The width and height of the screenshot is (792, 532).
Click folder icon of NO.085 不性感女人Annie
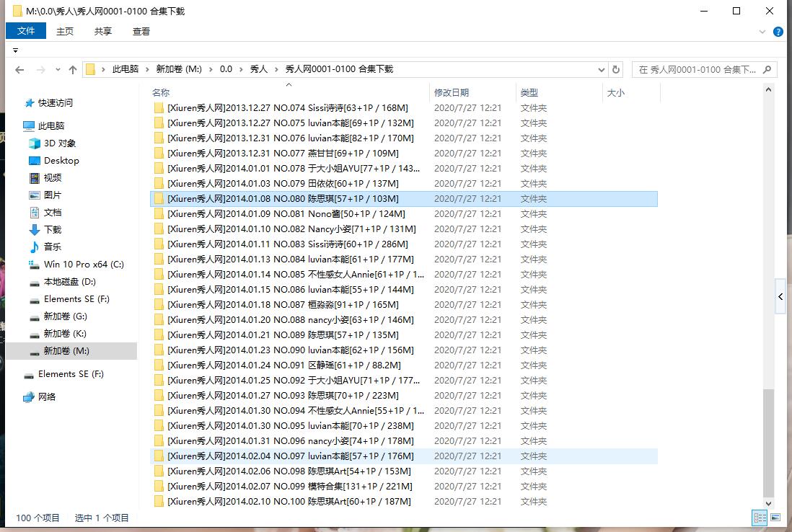click(159, 275)
